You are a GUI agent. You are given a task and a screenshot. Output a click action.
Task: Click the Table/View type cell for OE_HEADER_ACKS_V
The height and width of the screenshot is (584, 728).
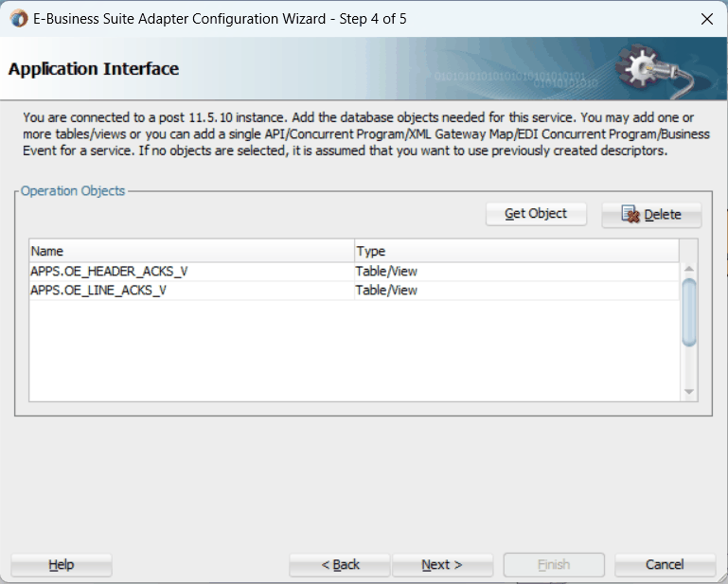point(517,272)
